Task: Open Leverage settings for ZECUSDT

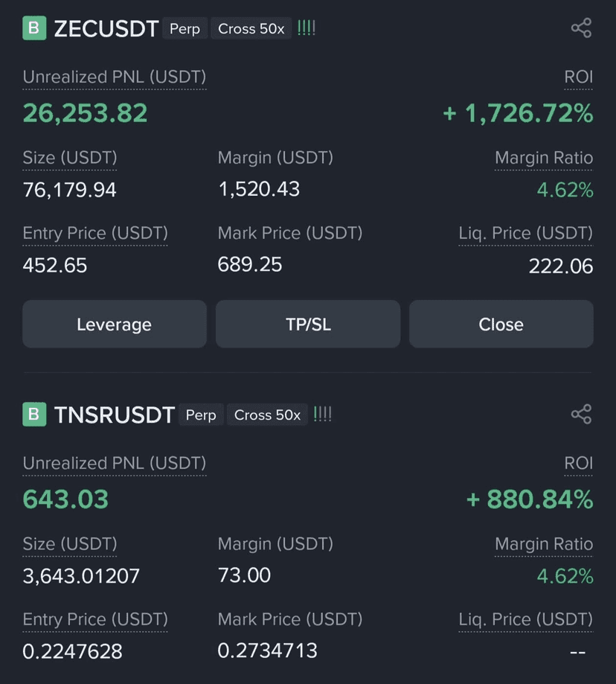Action: coord(115,324)
